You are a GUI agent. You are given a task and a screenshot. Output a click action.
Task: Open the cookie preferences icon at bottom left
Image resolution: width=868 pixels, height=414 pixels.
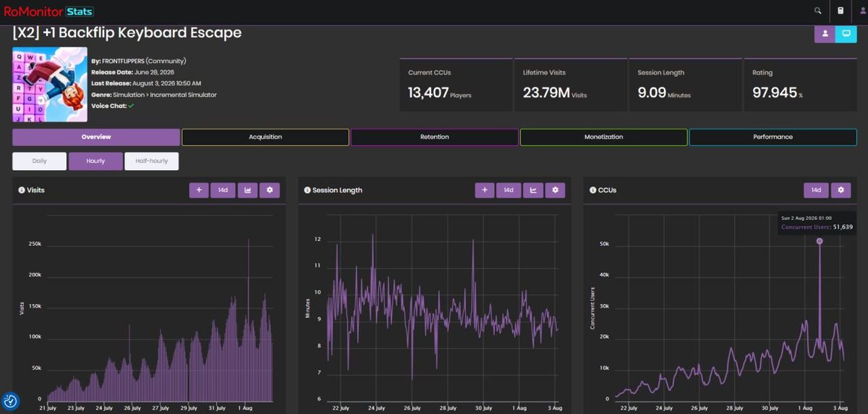tap(10, 400)
